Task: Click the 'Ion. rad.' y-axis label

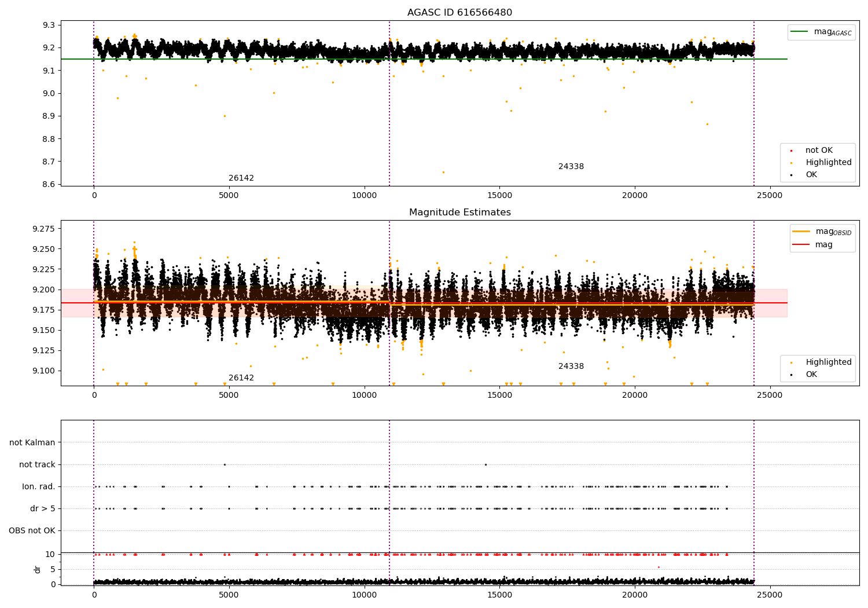Action: pos(39,487)
